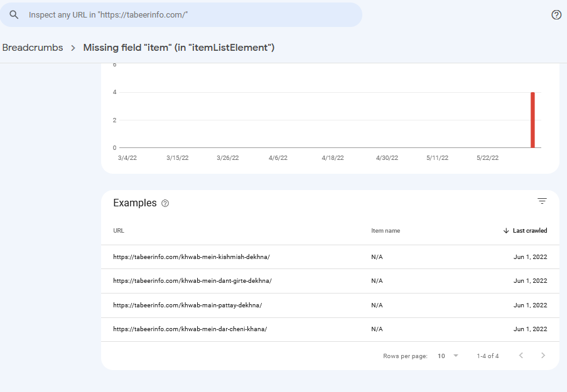This screenshot has width=567, height=392.
Task: Open khwab-main-pattay-dekhna URL row
Action: 187,305
